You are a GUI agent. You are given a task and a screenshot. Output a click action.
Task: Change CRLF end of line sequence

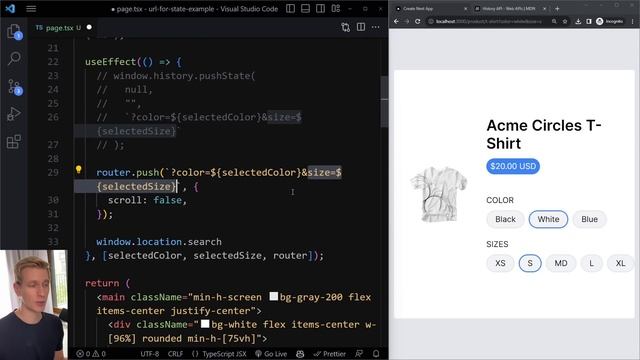coord(175,354)
